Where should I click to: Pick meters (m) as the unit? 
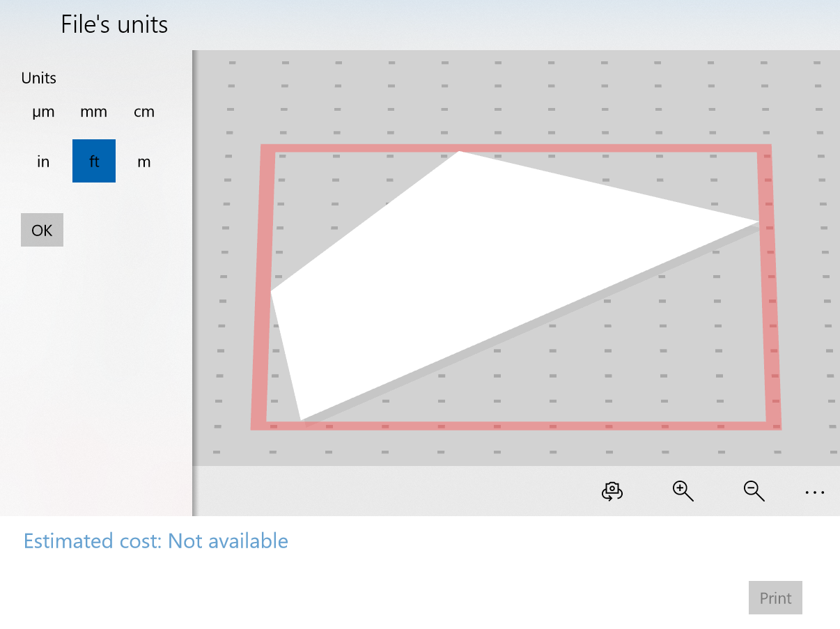[144, 162]
